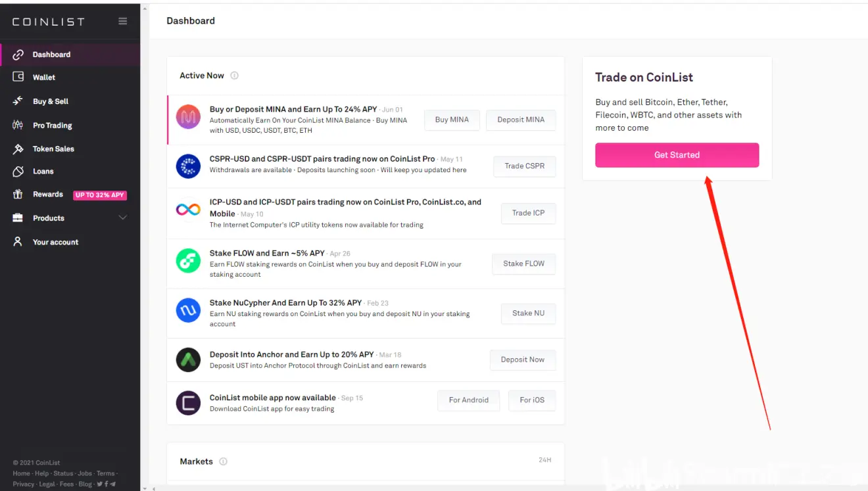868x491 pixels.
Task: Click the pink Get Started button
Action: tap(677, 155)
